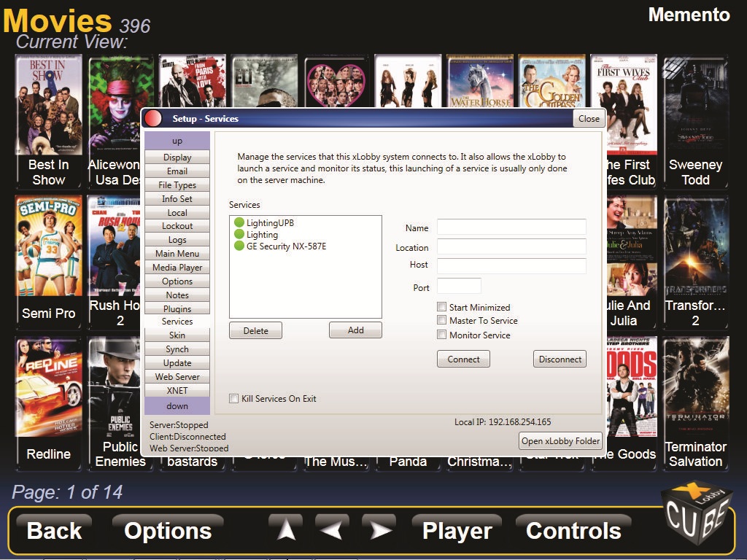Click the GE Security NX-587E status dot
Image resolution: width=747 pixels, height=560 pixels.
coord(239,246)
